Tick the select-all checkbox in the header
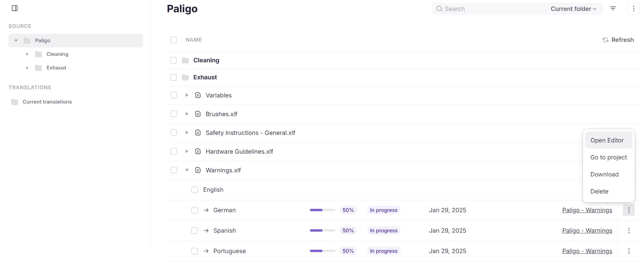The image size is (644, 264). click(174, 40)
